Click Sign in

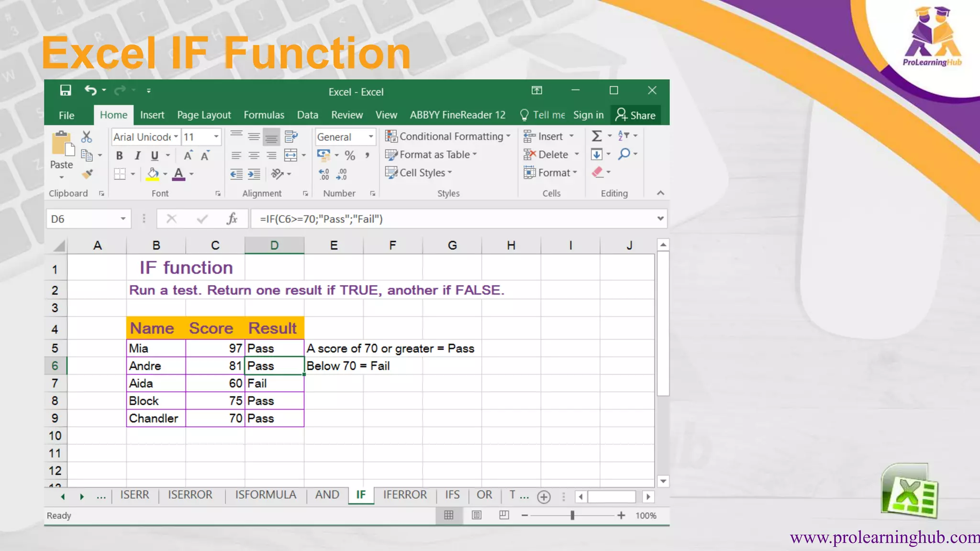coord(588,115)
